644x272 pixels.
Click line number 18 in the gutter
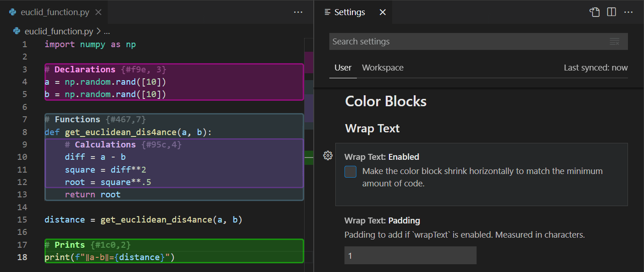tap(22, 257)
